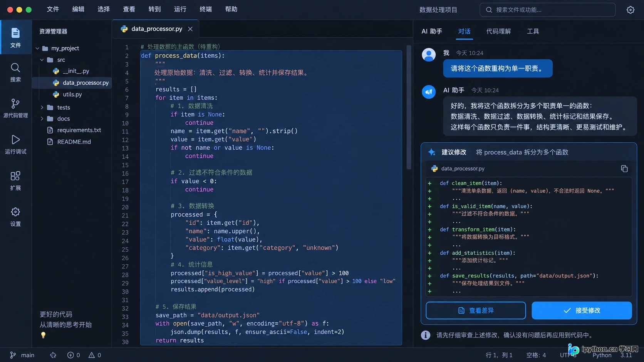Expand the docs folder
Screen dimensions: 644x362
click(42, 119)
